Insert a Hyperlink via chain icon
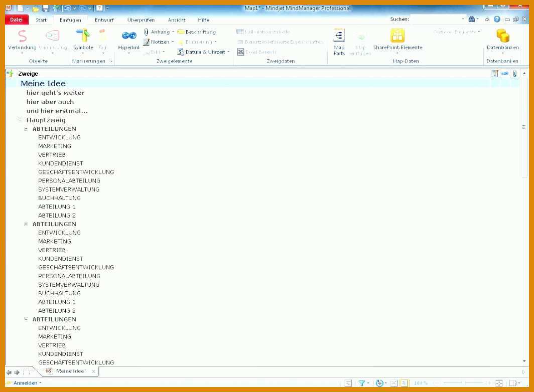 pyautogui.click(x=129, y=36)
